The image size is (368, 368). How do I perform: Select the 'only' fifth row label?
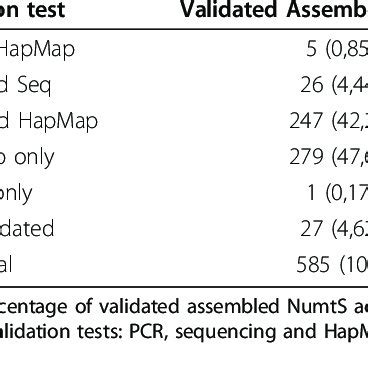pyautogui.click(x=16, y=193)
